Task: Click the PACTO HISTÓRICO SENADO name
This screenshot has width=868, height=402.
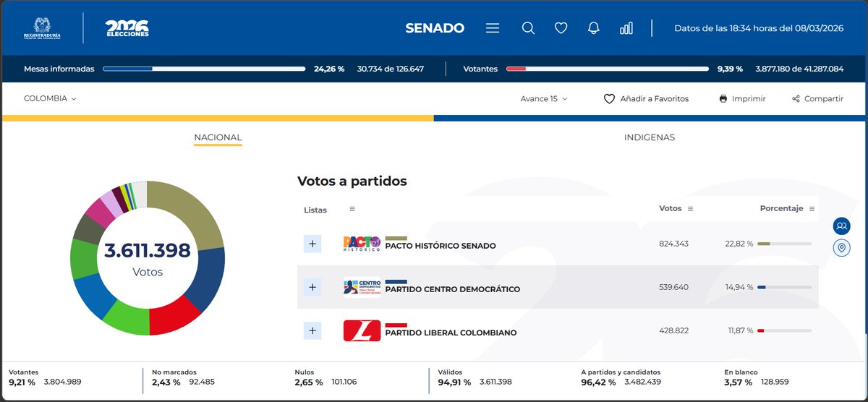Action: coord(441,246)
